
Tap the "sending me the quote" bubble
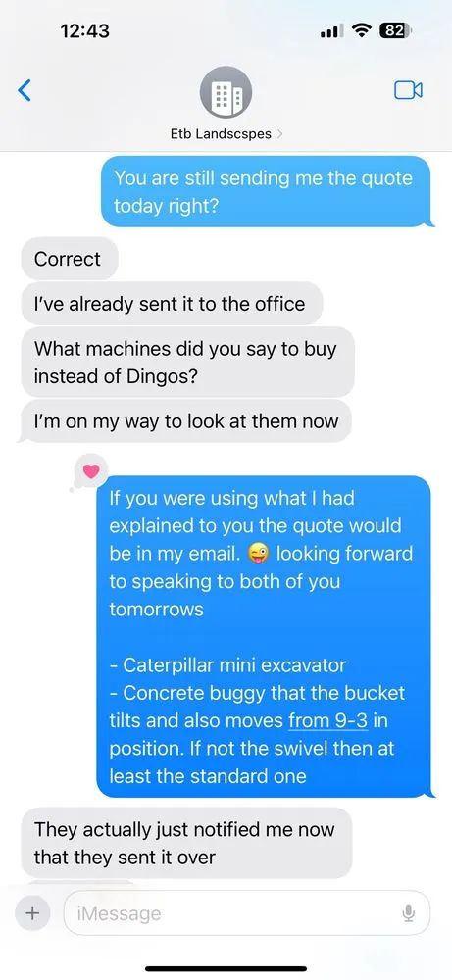coord(267,191)
